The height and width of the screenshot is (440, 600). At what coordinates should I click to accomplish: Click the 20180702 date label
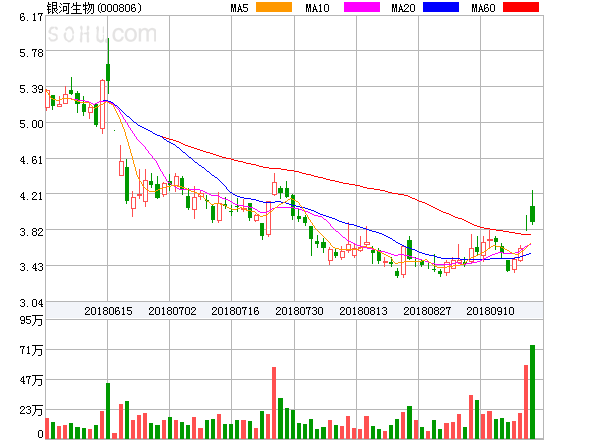pyautogui.click(x=171, y=311)
